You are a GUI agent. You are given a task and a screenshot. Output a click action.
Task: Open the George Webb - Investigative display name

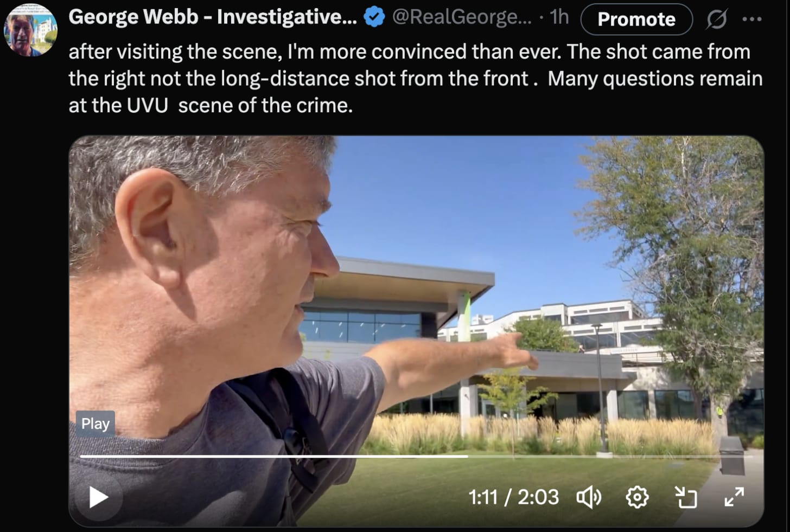(213, 17)
